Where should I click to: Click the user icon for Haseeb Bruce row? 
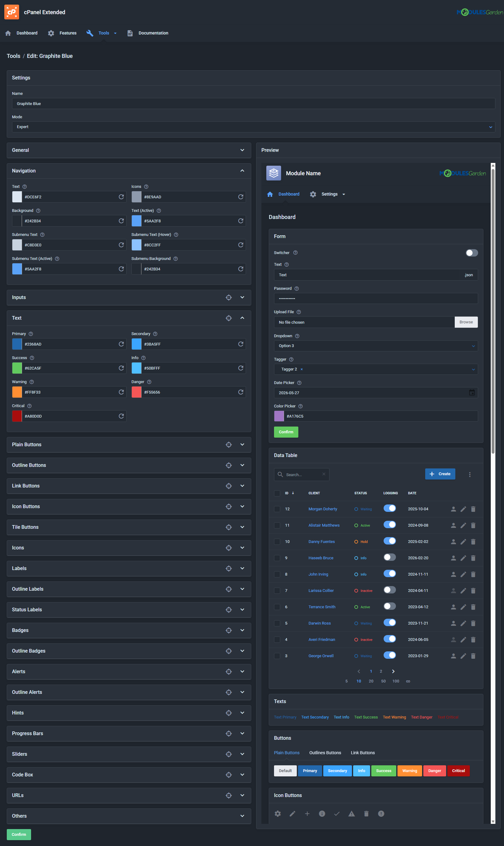(454, 558)
